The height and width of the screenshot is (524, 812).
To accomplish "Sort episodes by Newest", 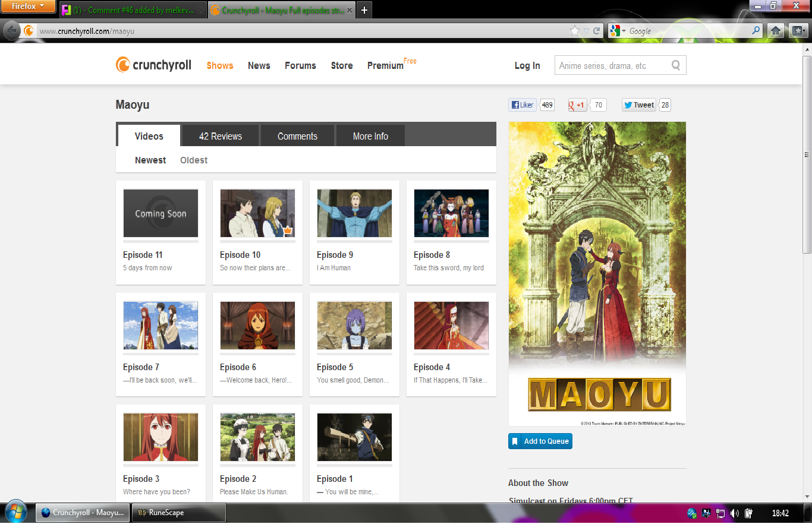I will tap(150, 160).
